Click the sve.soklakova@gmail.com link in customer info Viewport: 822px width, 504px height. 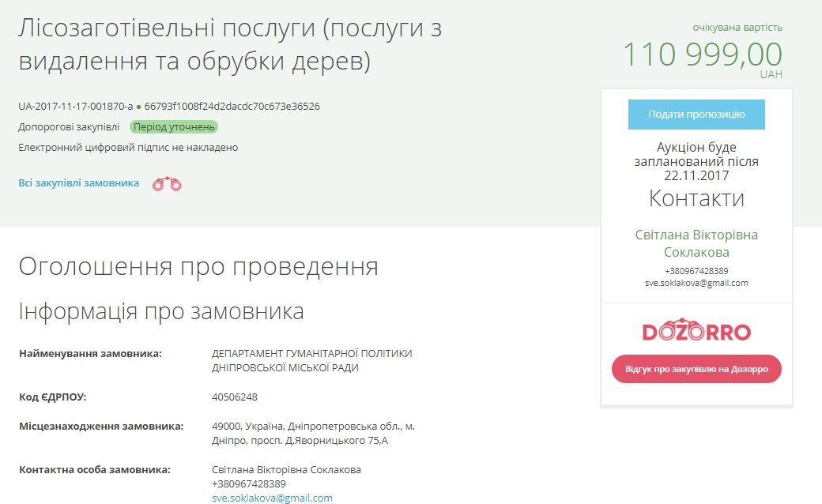(x=272, y=498)
